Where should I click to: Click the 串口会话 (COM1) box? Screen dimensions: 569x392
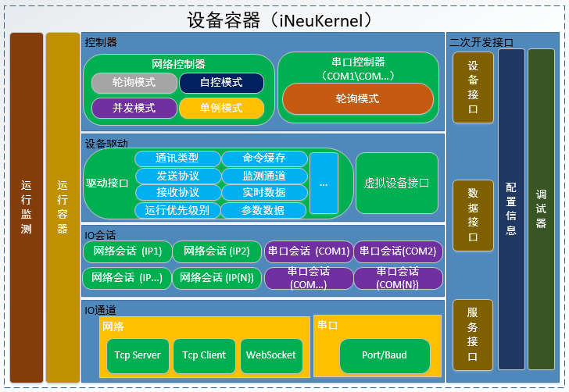pos(309,251)
